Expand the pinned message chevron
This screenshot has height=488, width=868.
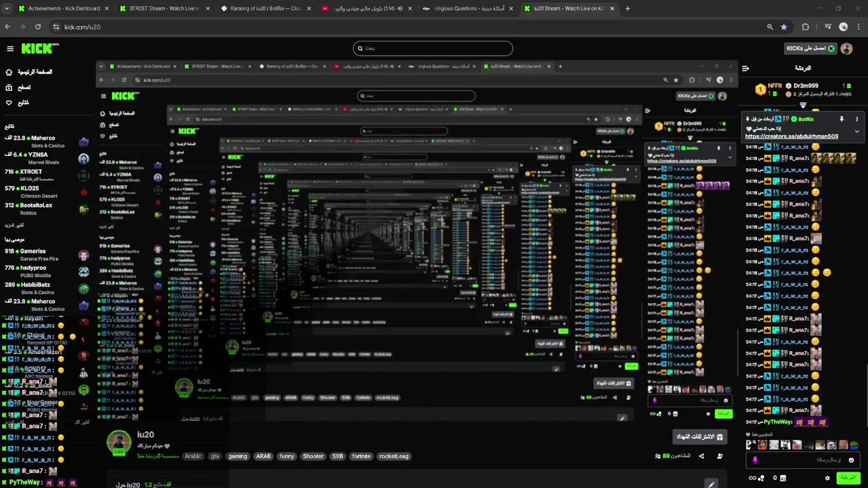[x=856, y=131]
